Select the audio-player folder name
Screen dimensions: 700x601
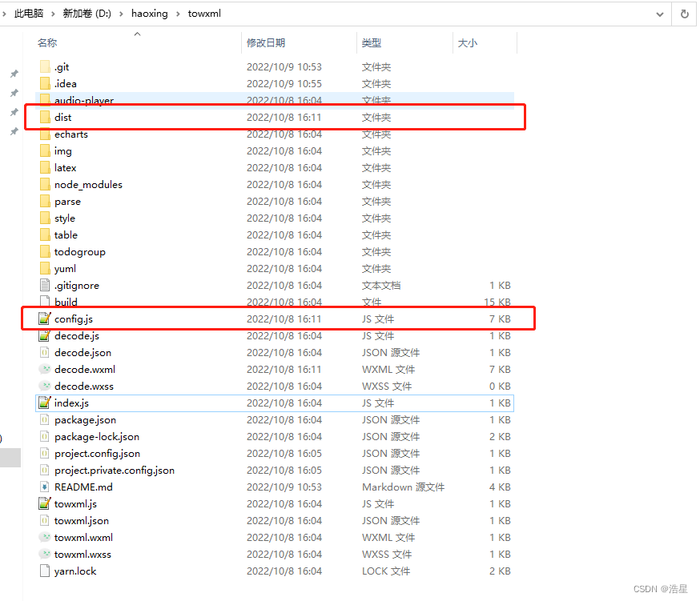coord(84,100)
